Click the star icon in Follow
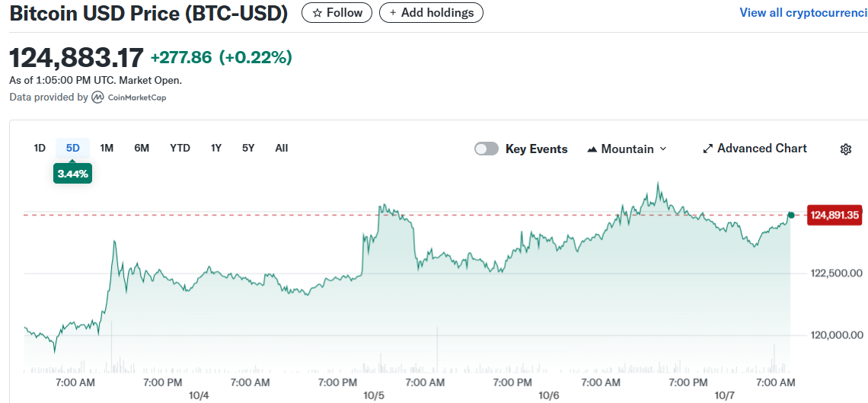Screen dimensions: 868x403 click(318, 13)
